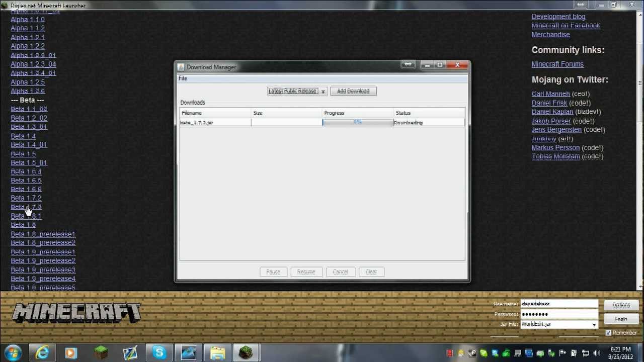
Task: Open Internet Explorer from the taskbar
Action: tap(42, 352)
